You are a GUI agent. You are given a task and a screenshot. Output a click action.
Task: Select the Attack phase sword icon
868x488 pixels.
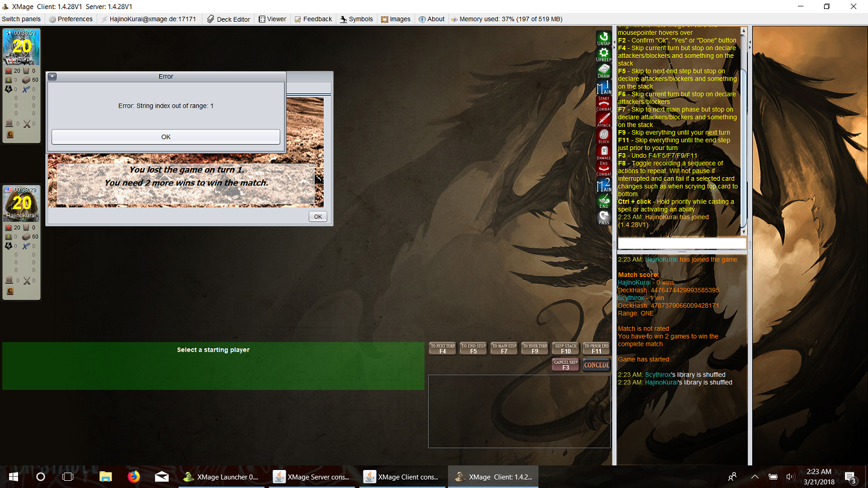point(603,120)
